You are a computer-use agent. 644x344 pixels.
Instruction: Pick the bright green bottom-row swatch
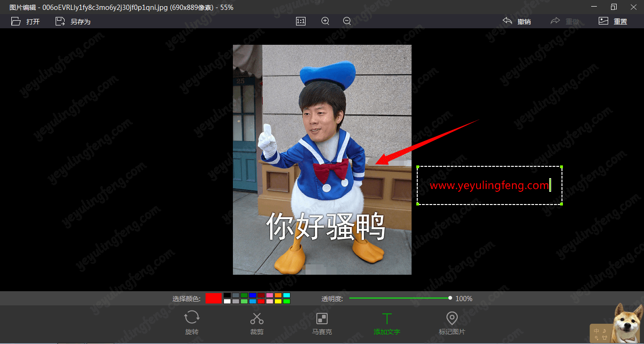(287, 301)
